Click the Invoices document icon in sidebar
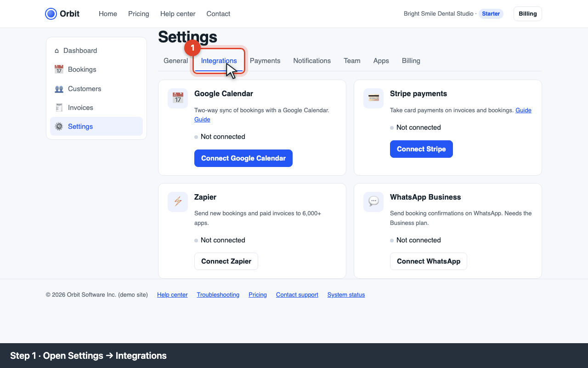 pyautogui.click(x=59, y=108)
